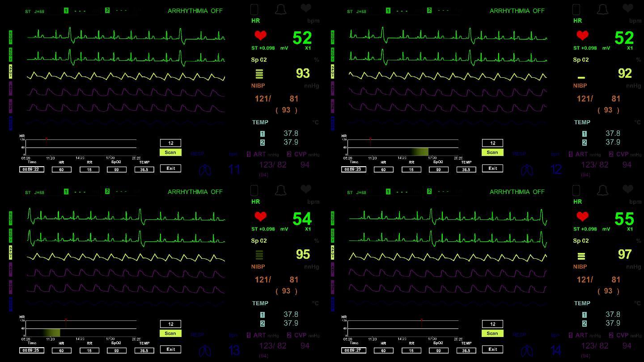The width and height of the screenshot is (644, 362).
Task: Click the Exit button in the 08:09:27 trend panel
Action: pyautogui.click(x=492, y=349)
